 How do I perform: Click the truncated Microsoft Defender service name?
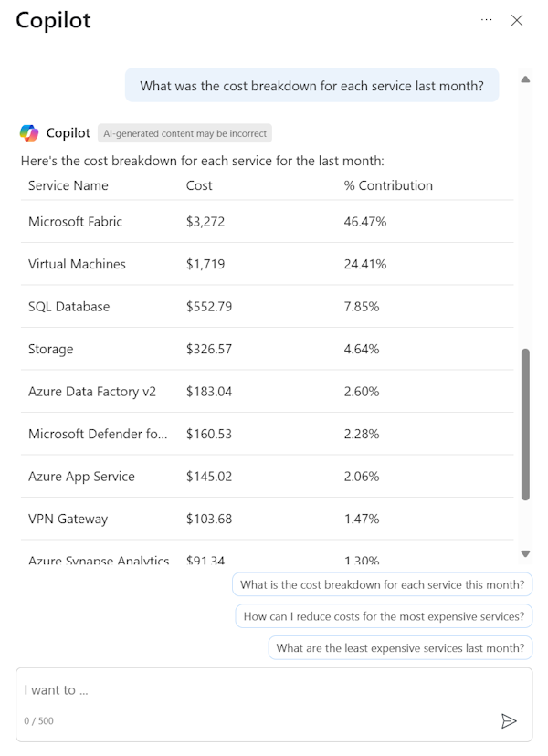(x=98, y=434)
